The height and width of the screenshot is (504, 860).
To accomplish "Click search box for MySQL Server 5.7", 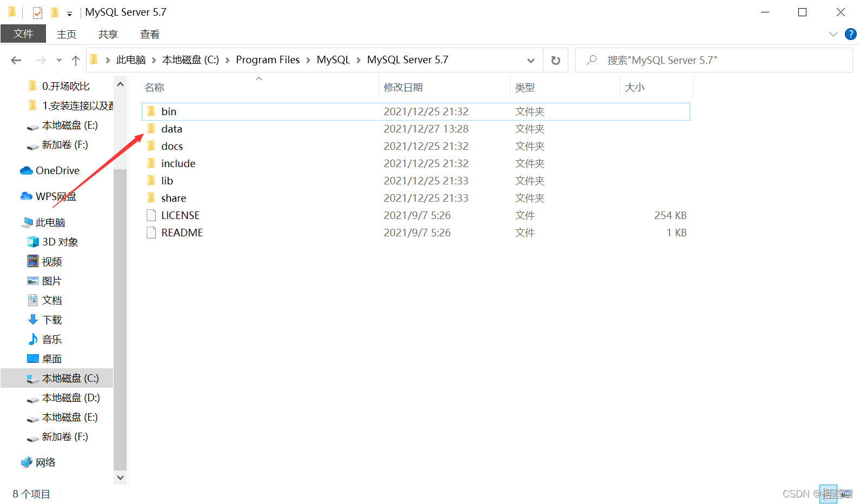I will coord(713,60).
